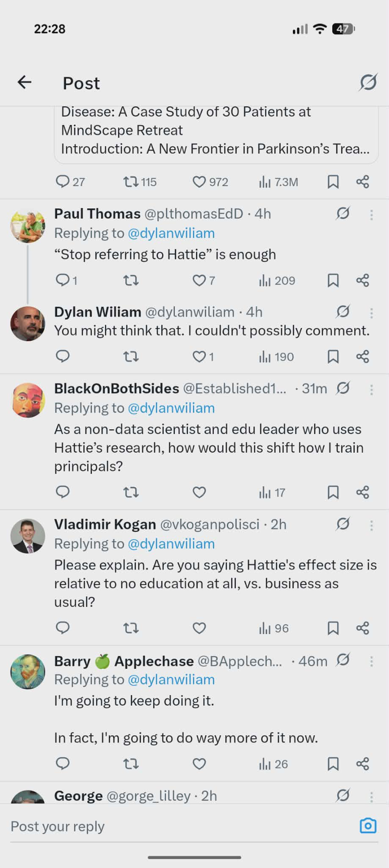Screen dimensions: 389x868
Task: Reply to Paul Thomas's comment
Action: click(x=63, y=280)
